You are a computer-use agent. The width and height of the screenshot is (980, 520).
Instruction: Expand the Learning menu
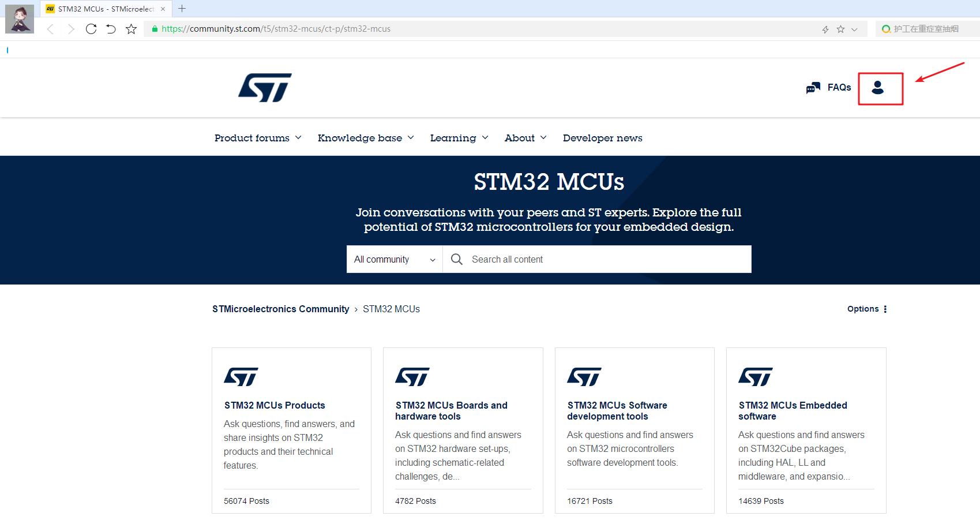(x=459, y=138)
